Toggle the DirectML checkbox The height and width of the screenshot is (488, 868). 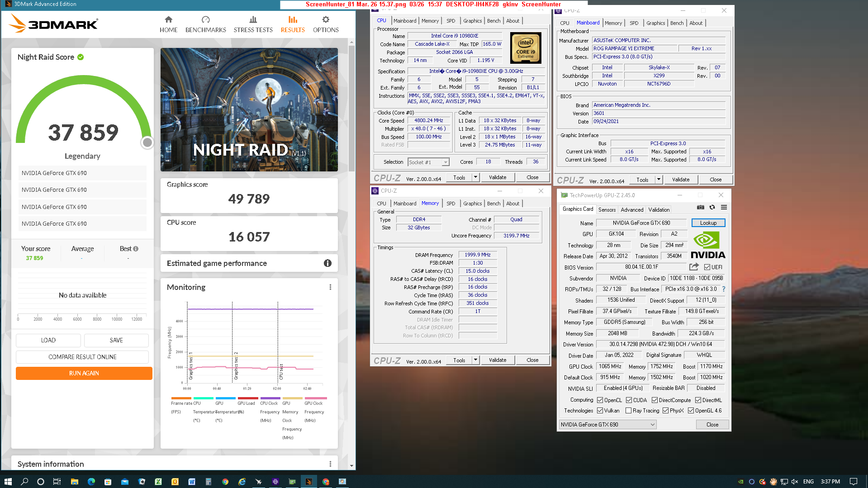pos(698,400)
